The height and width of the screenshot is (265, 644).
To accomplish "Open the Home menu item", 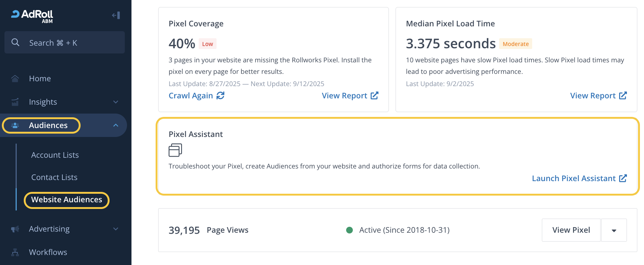I will point(40,79).
